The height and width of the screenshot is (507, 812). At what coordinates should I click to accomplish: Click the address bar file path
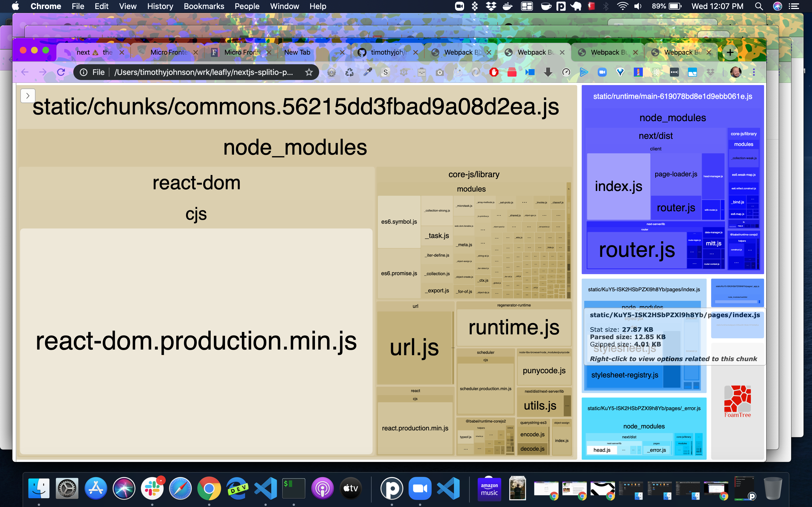tap(203, 72)
